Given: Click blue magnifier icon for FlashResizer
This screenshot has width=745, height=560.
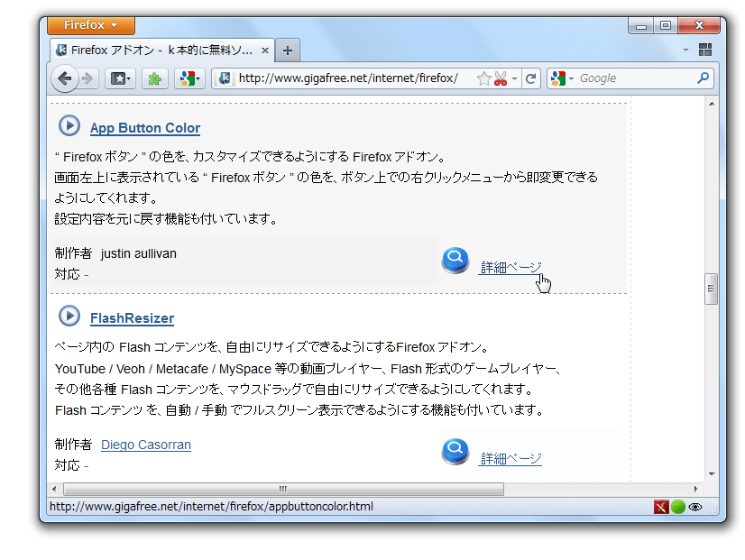Looking at the screenshot, I should click(x=455, y=451).
